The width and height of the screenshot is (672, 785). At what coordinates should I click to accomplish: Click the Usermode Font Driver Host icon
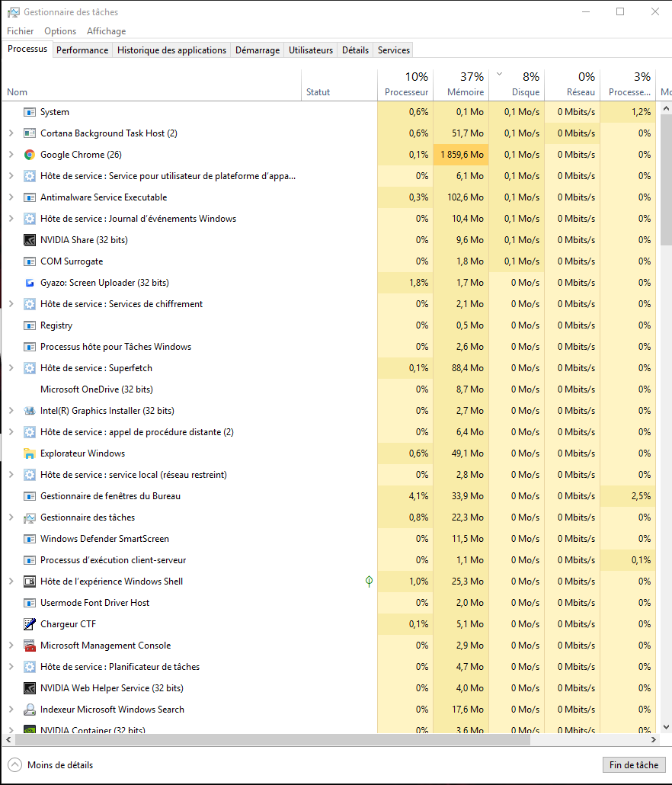(x=30, y=603)
